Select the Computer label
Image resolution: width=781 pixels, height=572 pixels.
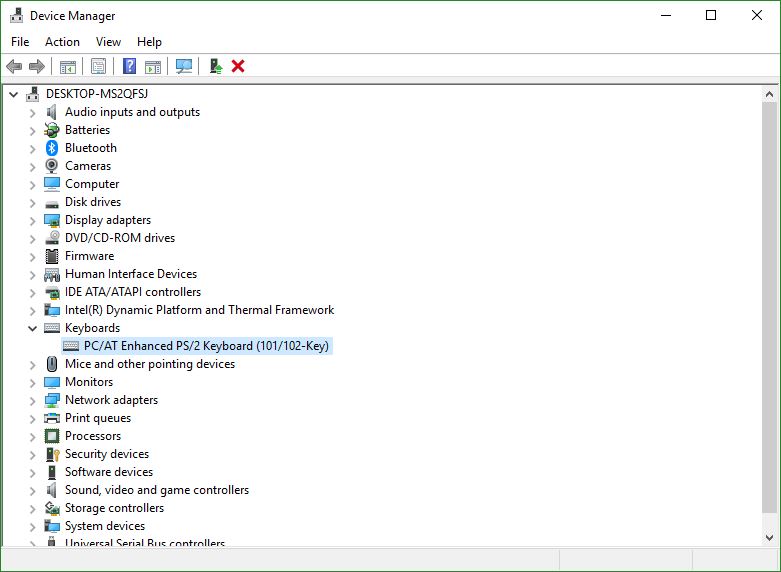point(92,184)
